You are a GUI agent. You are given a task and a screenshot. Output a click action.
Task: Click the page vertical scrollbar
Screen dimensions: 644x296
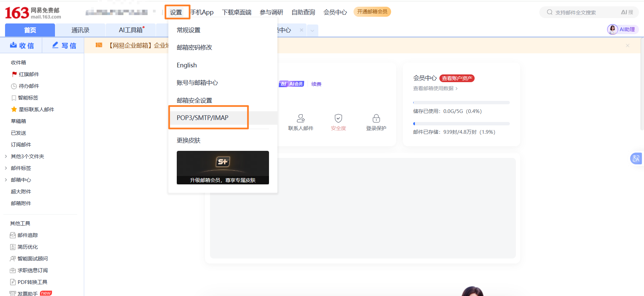click(642, 84)
